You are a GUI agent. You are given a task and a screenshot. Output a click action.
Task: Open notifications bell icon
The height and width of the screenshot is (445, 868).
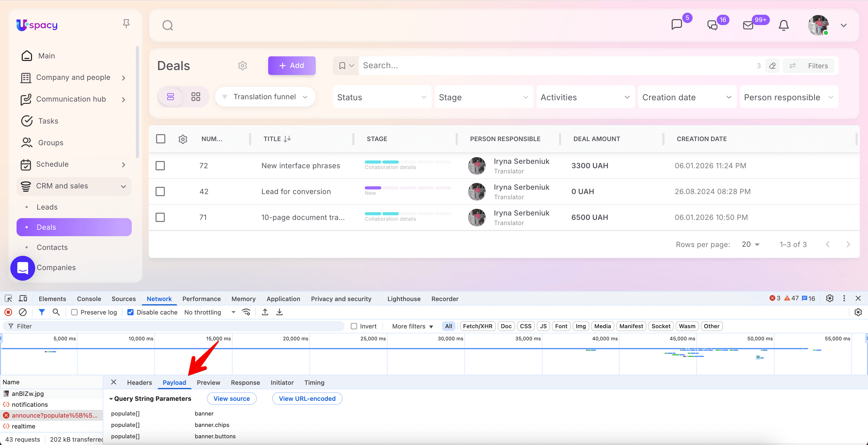(x=784, y=25)
